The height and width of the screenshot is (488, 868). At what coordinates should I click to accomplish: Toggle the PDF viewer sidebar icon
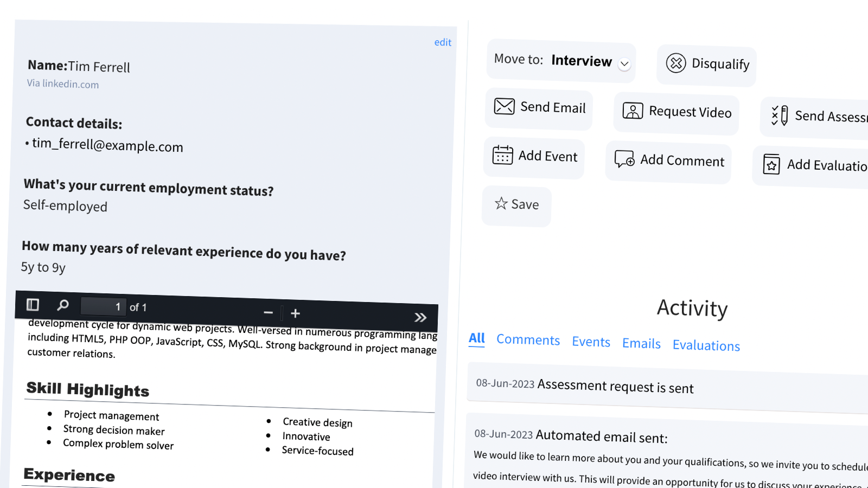[33, 304]
